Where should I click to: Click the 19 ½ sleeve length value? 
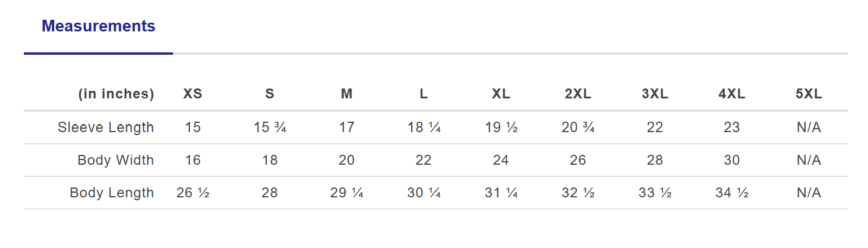[501, 127]
